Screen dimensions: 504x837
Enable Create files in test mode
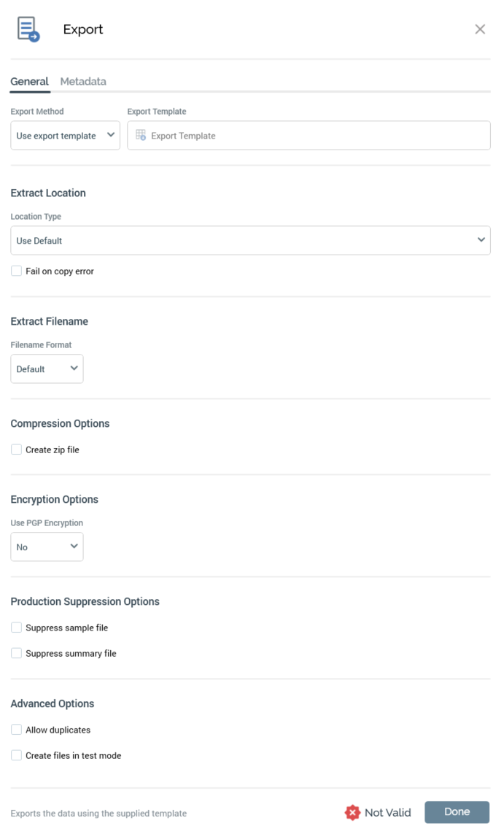click(17, 755)
